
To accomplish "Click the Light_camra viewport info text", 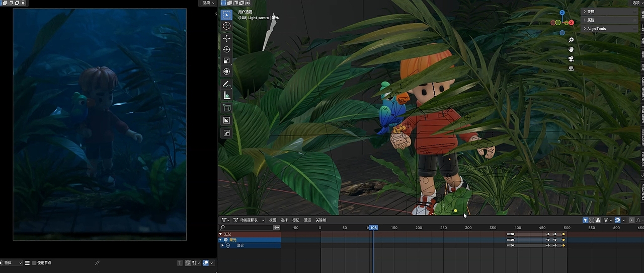I will tap(258, 18).
